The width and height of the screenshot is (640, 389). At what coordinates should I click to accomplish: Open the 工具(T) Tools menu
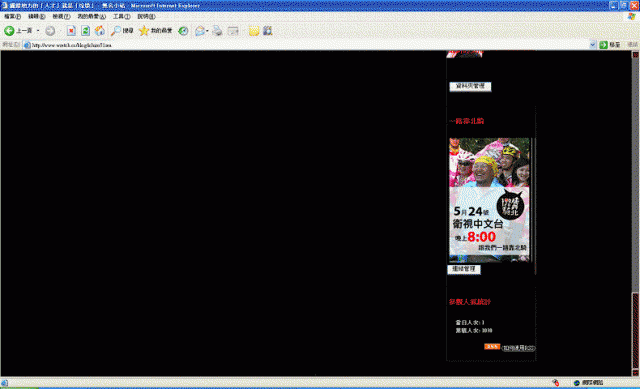(x=121, y=16)
